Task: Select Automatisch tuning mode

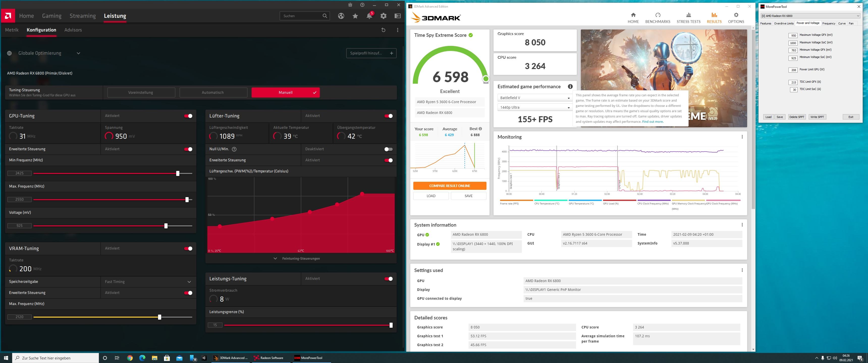Action: coord(213,93)
